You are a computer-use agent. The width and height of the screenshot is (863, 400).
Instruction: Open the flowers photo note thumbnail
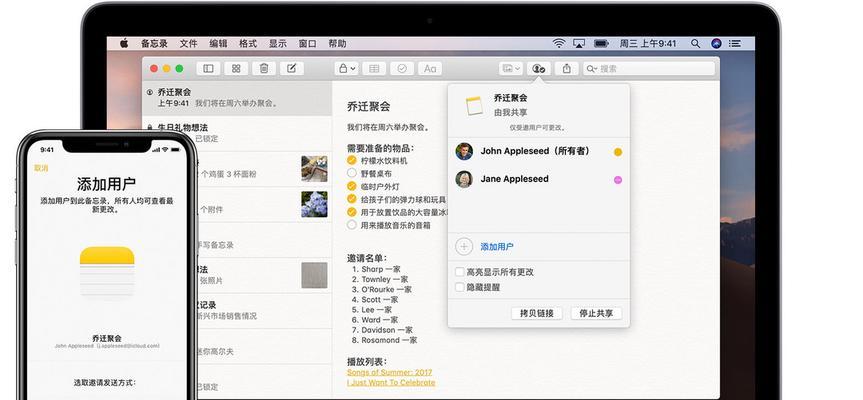pos(314,204)
